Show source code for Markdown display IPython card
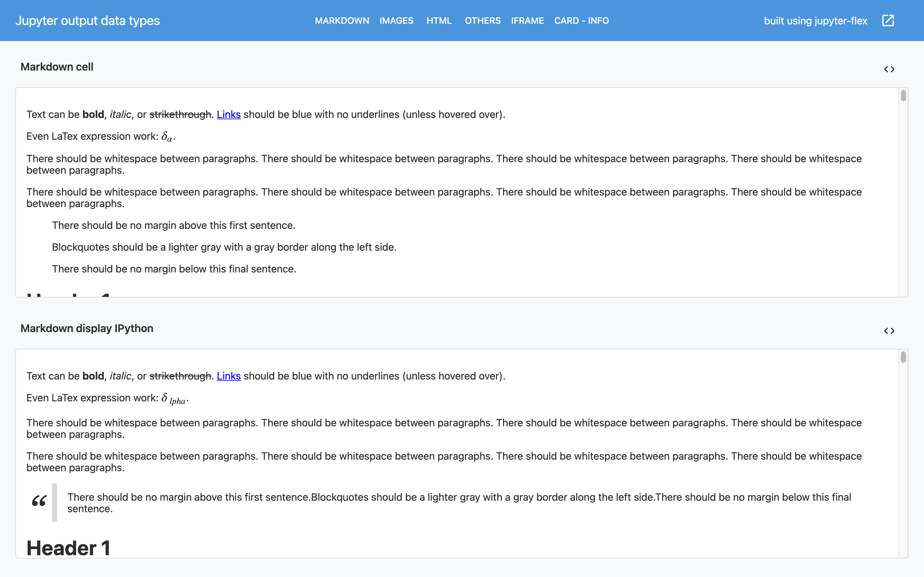This screenshot has width=924, height=577. [889, 330]
